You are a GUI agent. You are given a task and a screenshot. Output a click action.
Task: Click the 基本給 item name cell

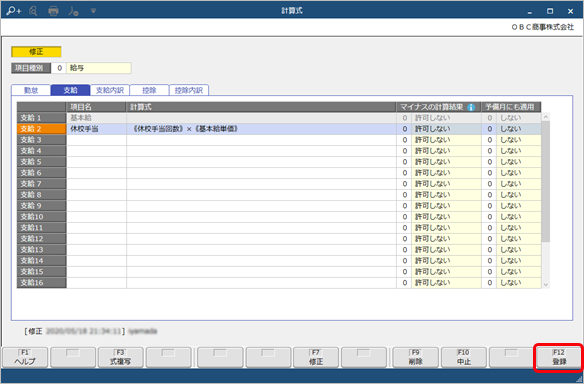(96, 118)
